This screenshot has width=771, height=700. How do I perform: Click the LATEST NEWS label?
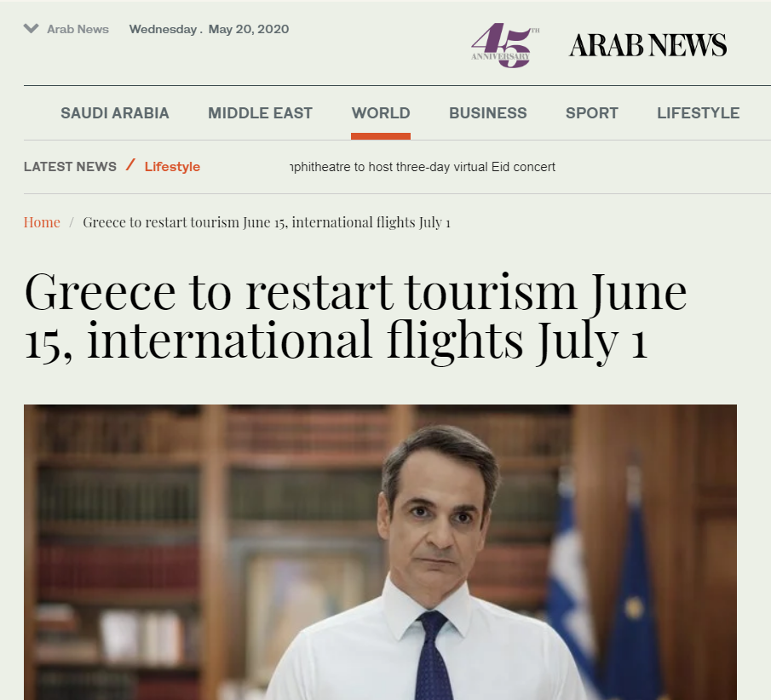pyautogui.click(x=71, y=167)
